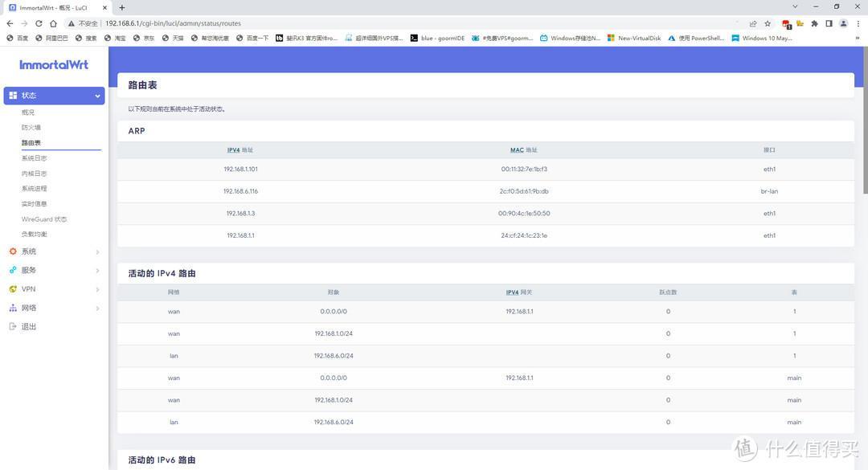Viewport: 868px width, 470px height.
Task: Open the Chrome profile avatar
Action: 843,23
